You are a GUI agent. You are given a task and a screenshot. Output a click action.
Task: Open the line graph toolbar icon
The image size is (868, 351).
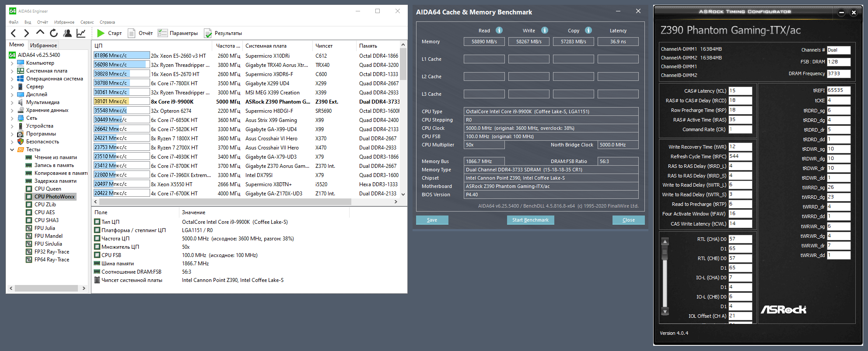(81, 33)
